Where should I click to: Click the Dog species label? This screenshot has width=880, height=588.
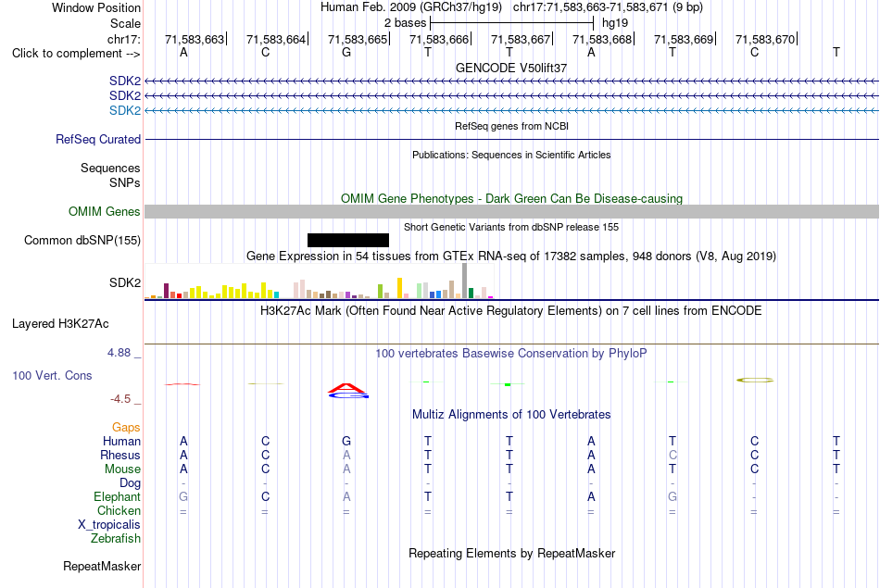coord(130,483)
